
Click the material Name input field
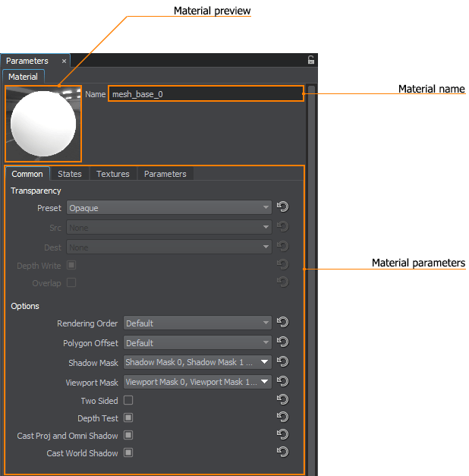(205, 94)
